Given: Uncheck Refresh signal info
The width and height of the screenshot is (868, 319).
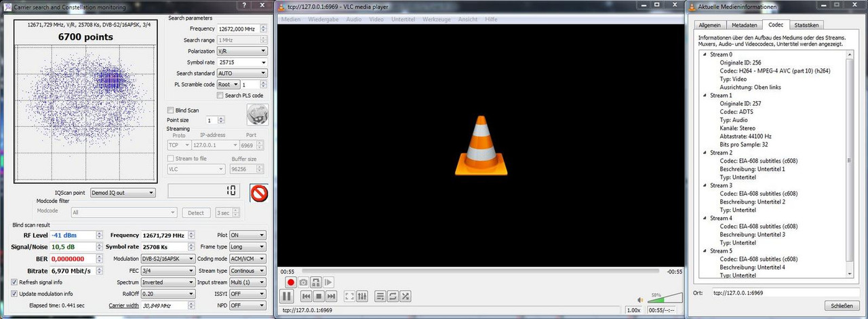Looking at the screenshot, I should pyautogui.click(x=14, y=282).
